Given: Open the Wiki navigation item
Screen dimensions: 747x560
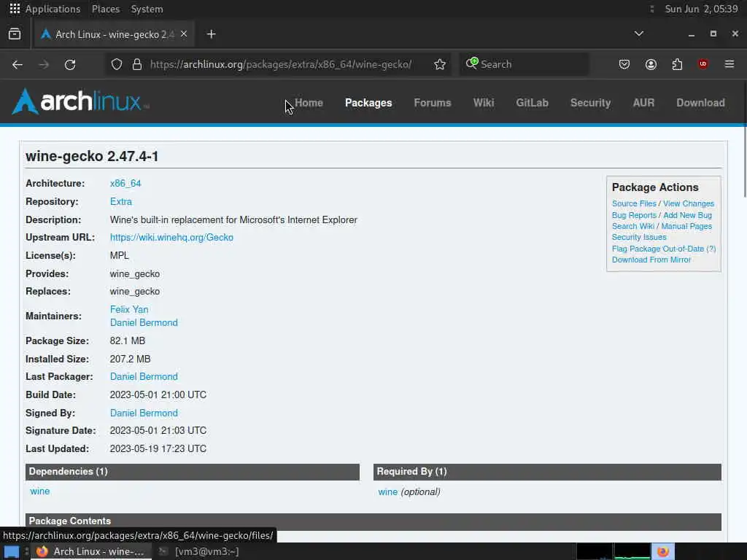Looking at the screenshot, I should [x=484, y=103].
